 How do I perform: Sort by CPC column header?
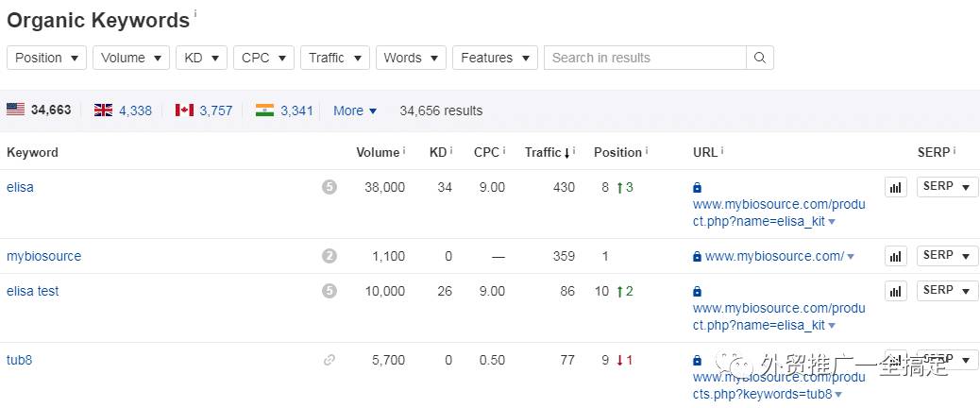(x=486, y=152)
